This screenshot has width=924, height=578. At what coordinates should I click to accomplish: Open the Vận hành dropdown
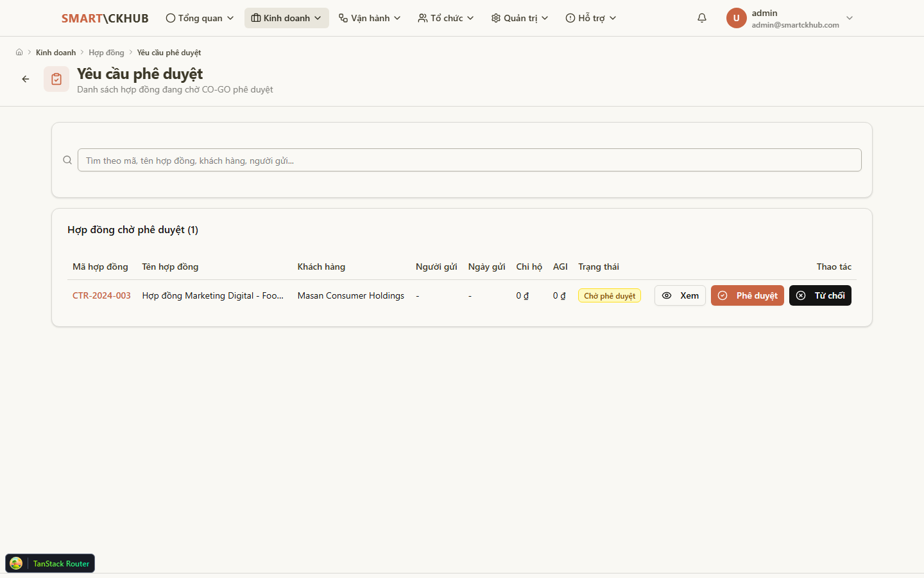[x=370, y=18]
